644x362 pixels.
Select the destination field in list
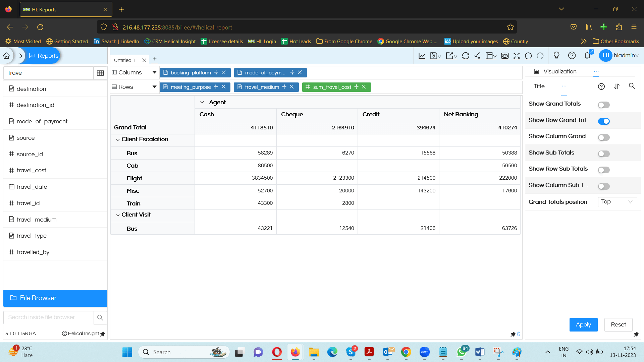(55, 89)
